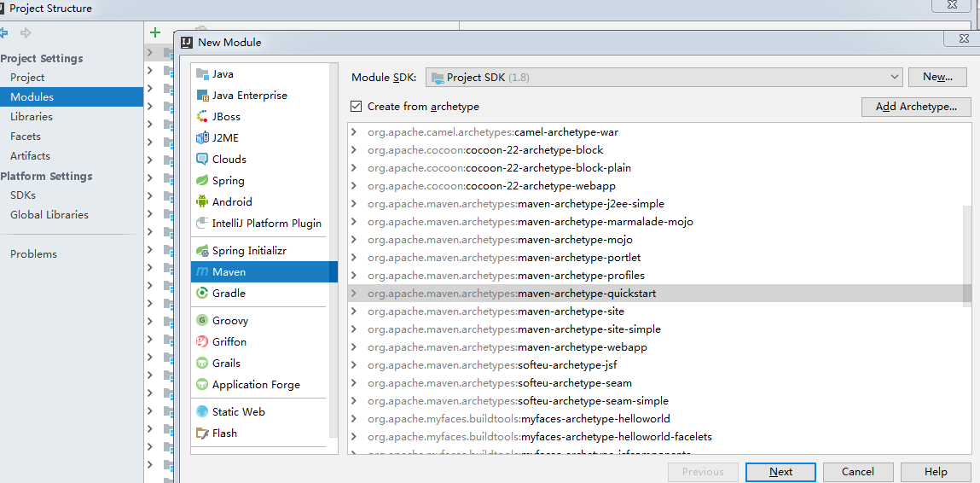Click the back arrow in Project Structure
The height and width of the screenshot is (483, 980).
point(3,32)
